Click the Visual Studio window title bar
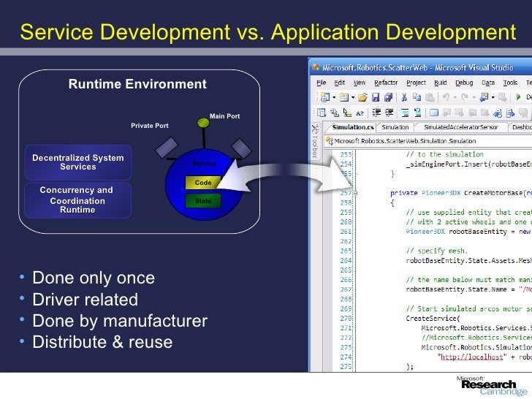Screen dimensions: 532x399 coord(421,67)
